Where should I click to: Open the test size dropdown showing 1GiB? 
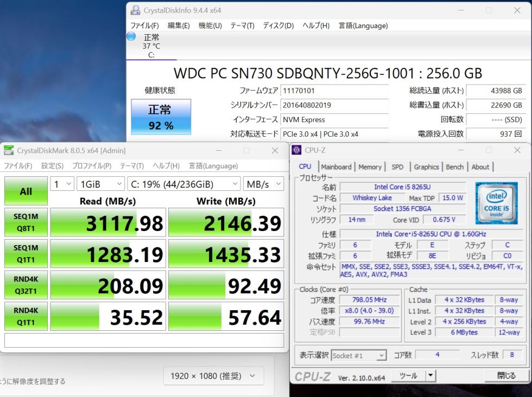pyautogui.click(x=100, y=184)
